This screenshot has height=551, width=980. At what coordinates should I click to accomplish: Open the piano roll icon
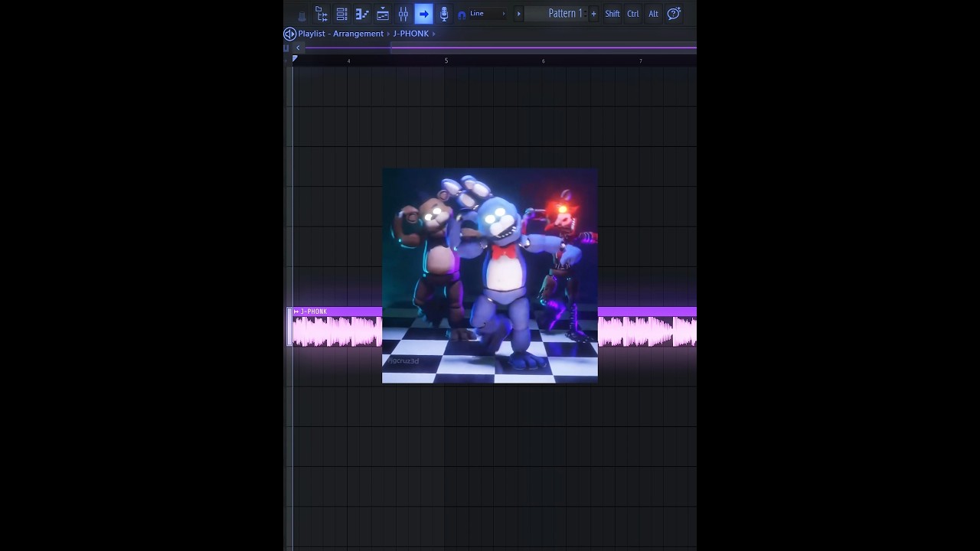pos(362,14)
